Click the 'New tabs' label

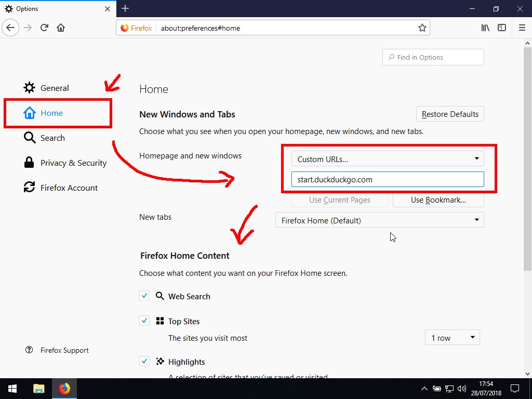tap(155, 217)
